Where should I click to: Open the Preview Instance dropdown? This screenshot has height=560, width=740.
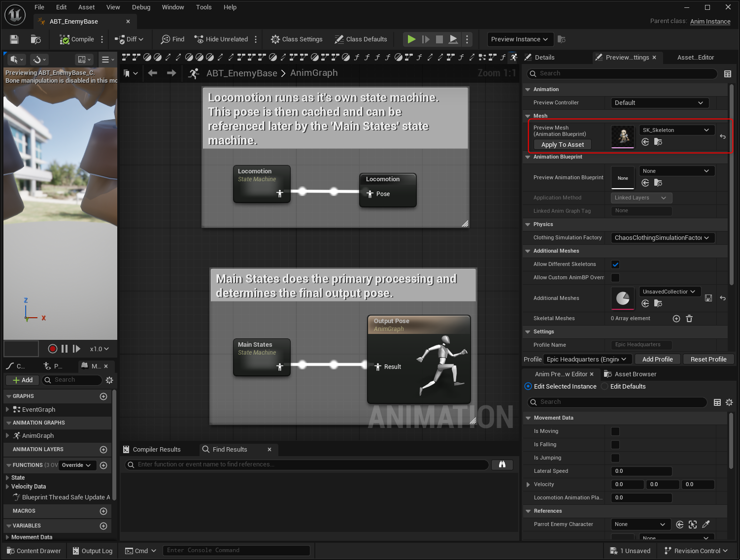click(520, 39)
